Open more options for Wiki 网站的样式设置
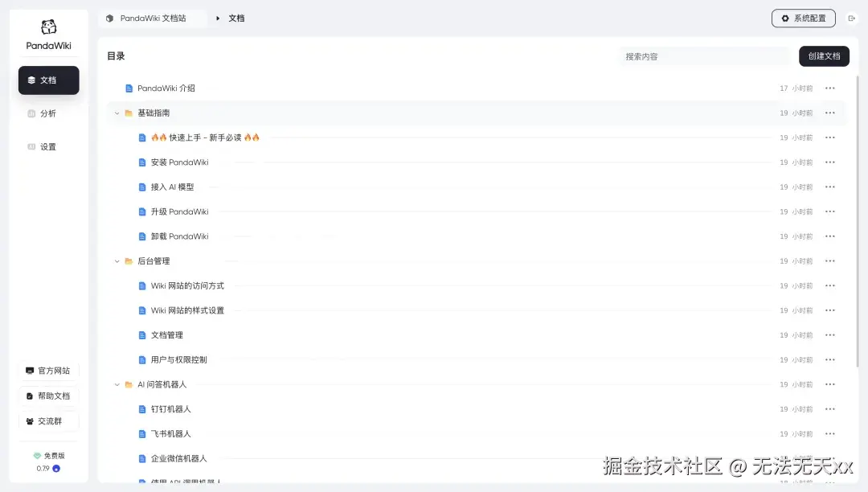Viewport: 868px width, 492px height. click(829, 310)
